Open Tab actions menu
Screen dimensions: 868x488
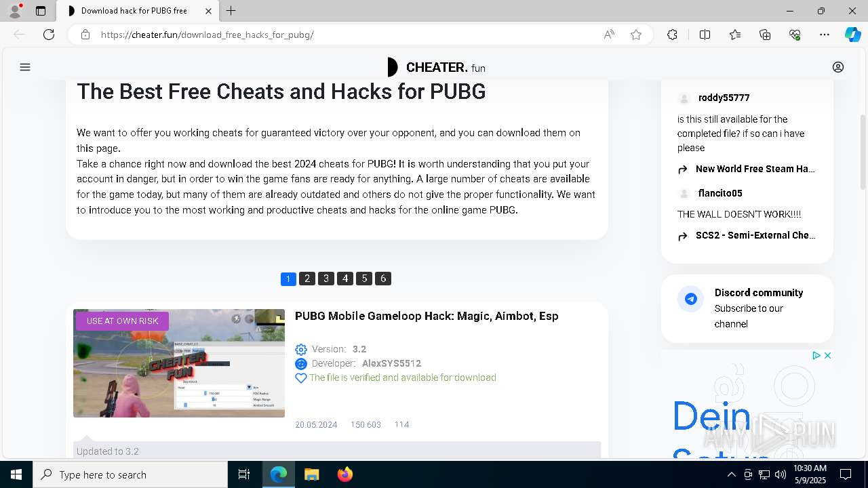41,11
